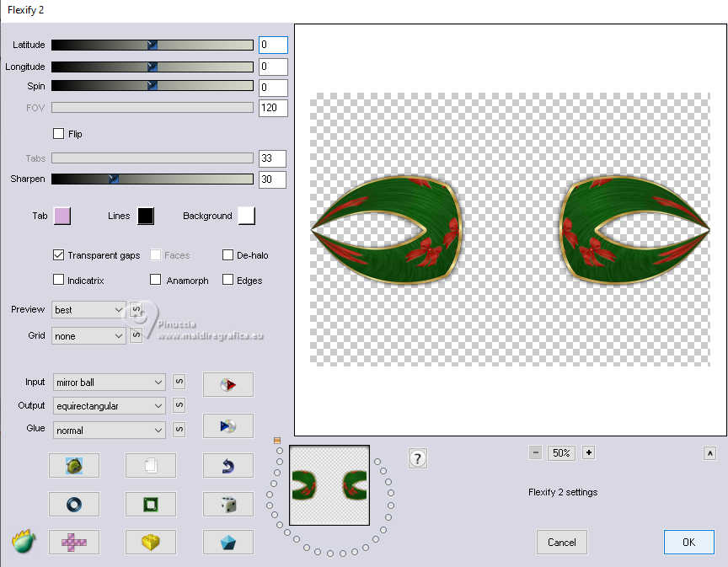Tick the De-halo checkbox

point(227,255)
